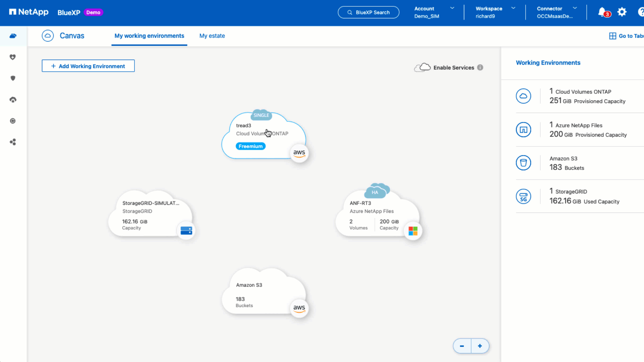Viewport: 644px width, 362px height.
Task: Open the Workspace richard9 dropdown
Action: (x=496, y=12)
